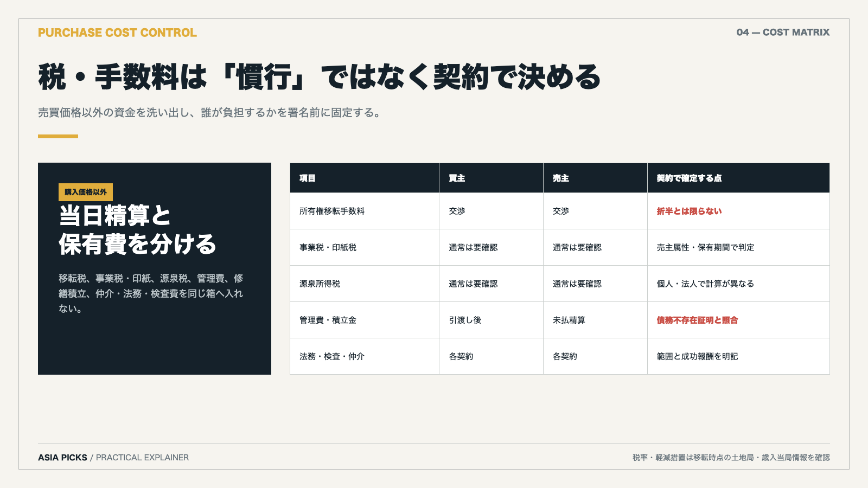868x488 pixels.
Task: Click 交渉 in the 売主 column
Action: point(561,211)
